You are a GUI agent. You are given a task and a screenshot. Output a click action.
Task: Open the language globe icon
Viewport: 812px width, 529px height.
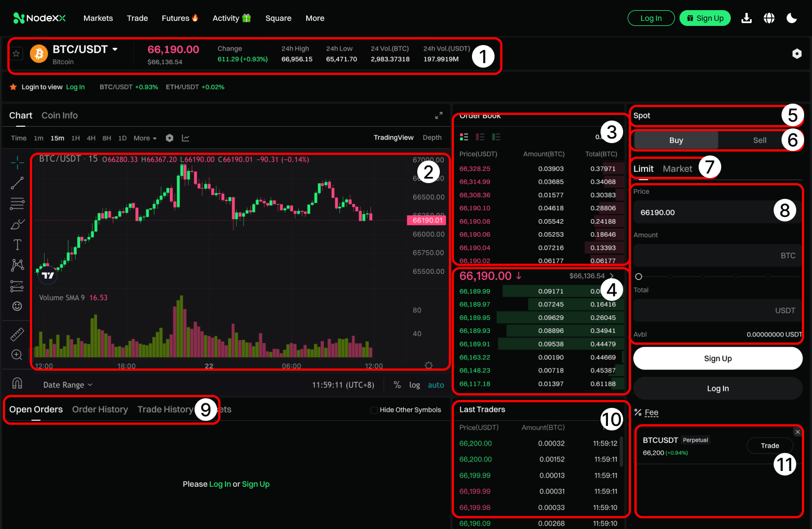click(x=769, y=18)
